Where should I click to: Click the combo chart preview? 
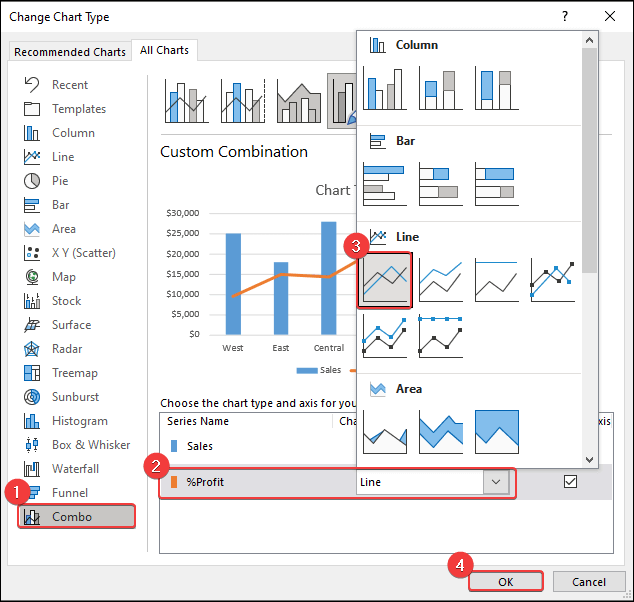pos(259,279)
